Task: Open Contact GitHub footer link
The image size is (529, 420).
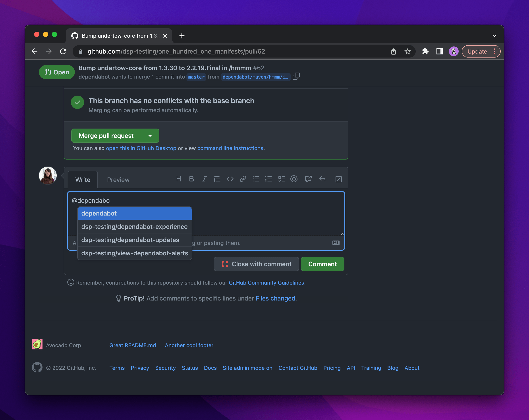Action: pyautogui.click(x=298, y=368)
